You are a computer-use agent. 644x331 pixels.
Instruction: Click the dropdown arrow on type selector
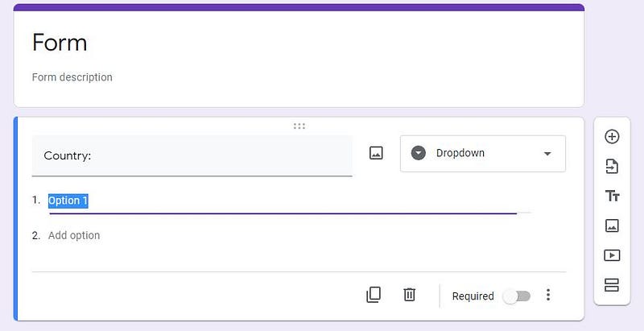[x=547, y=154]
